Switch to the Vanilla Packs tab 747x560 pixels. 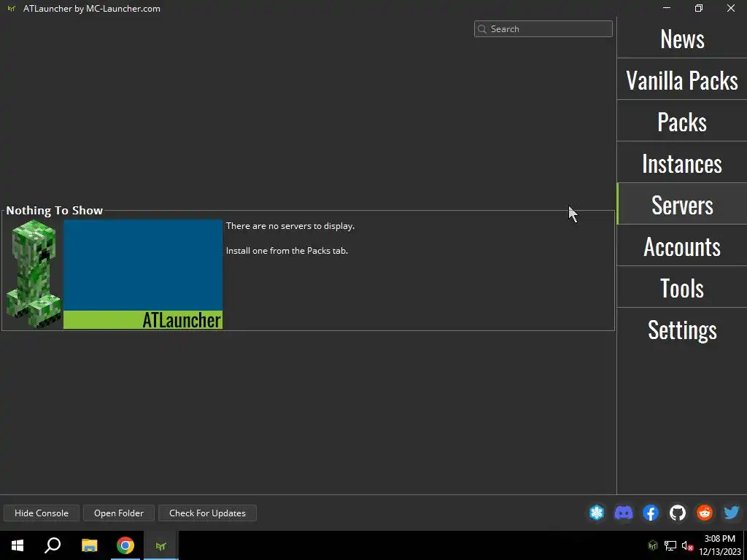tap(682, 79)
